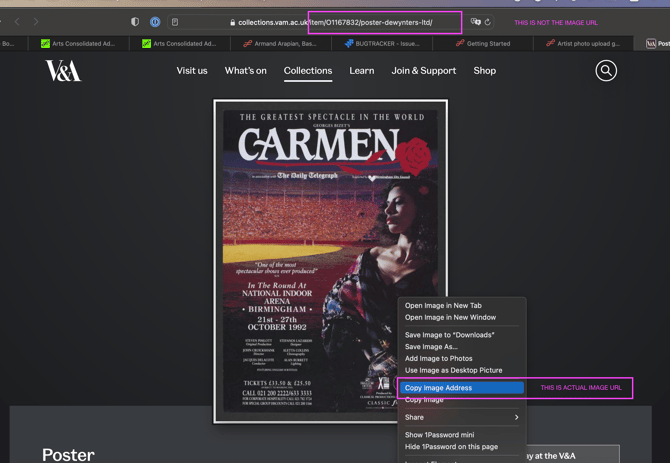The height and width of the screenshot is (463, 670).
Task: Choose Copy Image Address
Action: (461, 388)
